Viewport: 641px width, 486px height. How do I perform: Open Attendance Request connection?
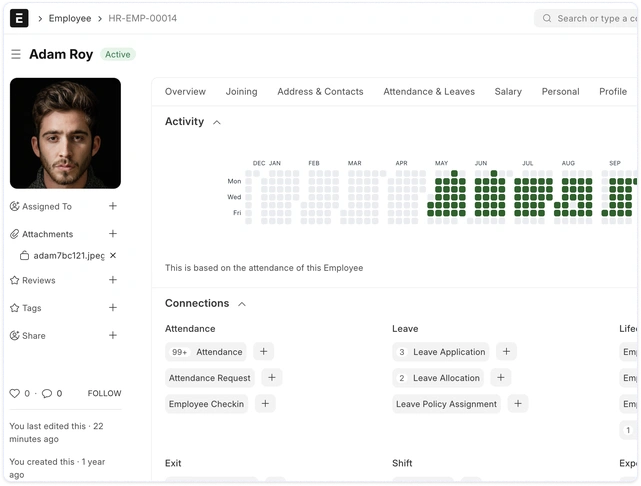(210, 378)
